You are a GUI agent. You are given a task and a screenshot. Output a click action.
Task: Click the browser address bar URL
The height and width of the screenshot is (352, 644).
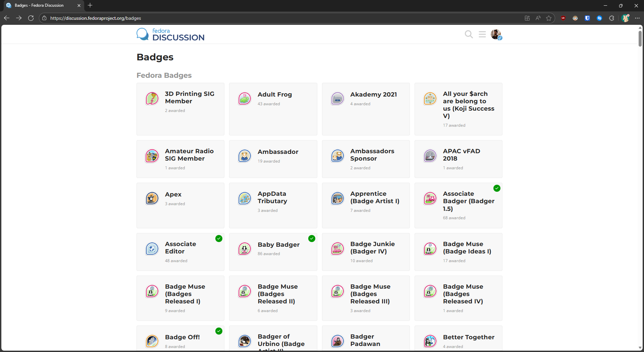96,18
